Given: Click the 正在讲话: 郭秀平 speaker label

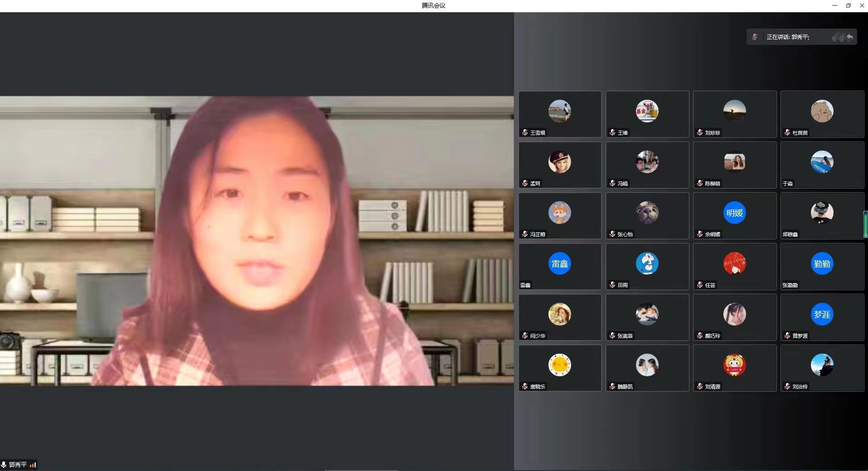Looking at the screenshot, I should pos(788,37).
